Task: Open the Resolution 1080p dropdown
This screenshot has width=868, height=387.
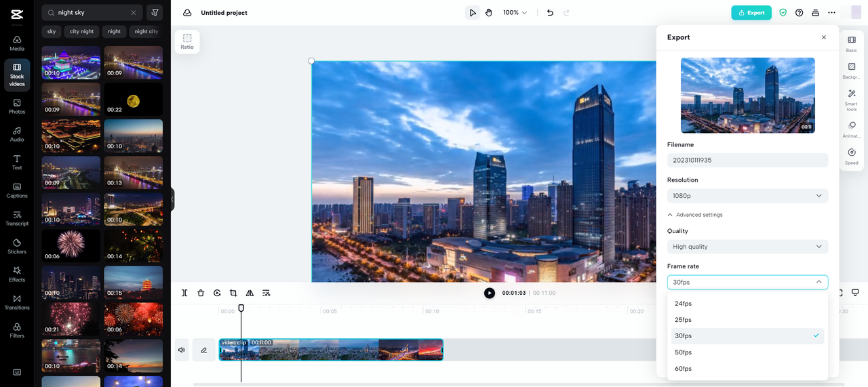Action: 747,196
